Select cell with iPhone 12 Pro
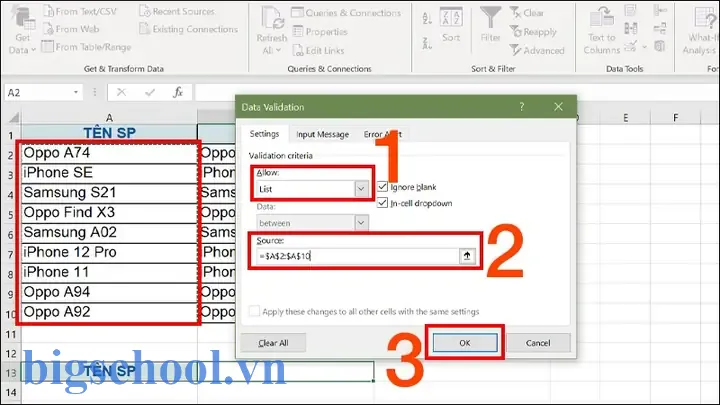This screenshot has height=405, width=720. [109, 253]
